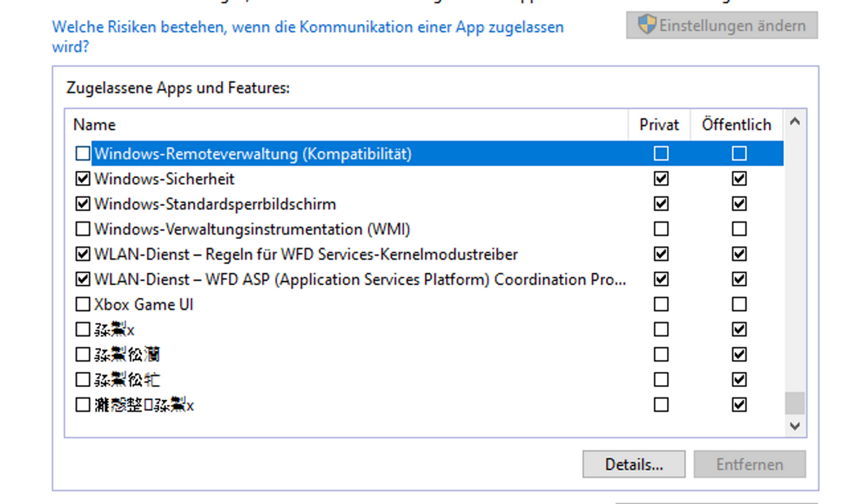Uncheck Öffentlich for WLAN-Dienst WFD ASP row

click(739, 279)
